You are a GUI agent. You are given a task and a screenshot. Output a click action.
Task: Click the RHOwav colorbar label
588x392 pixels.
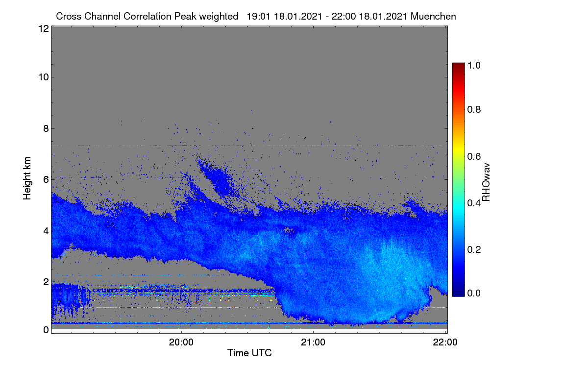(486, 182)
